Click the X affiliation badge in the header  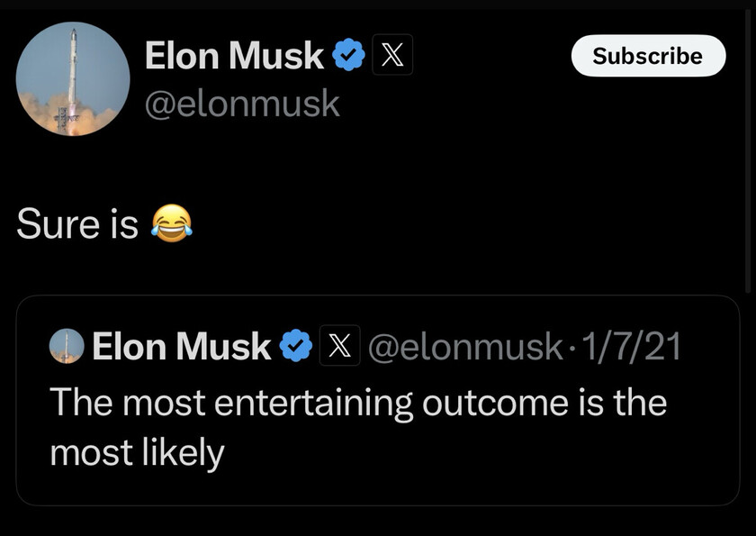(392, 55)
